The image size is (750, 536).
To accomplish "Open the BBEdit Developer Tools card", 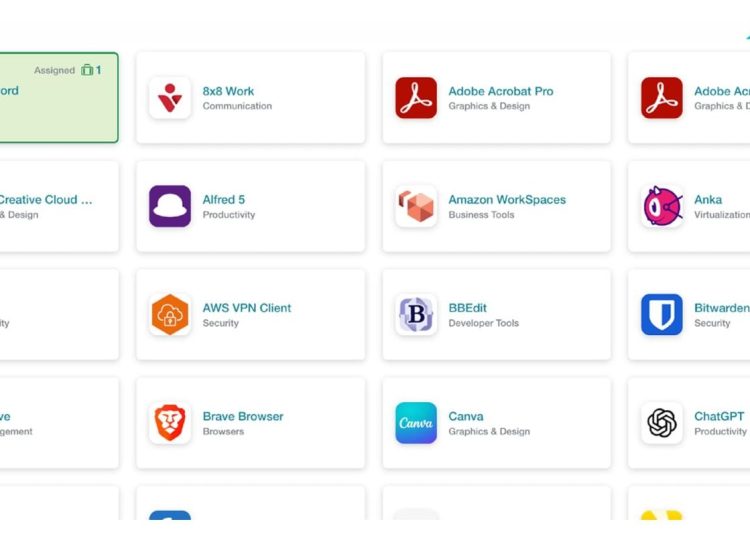I will pos(496,315).
